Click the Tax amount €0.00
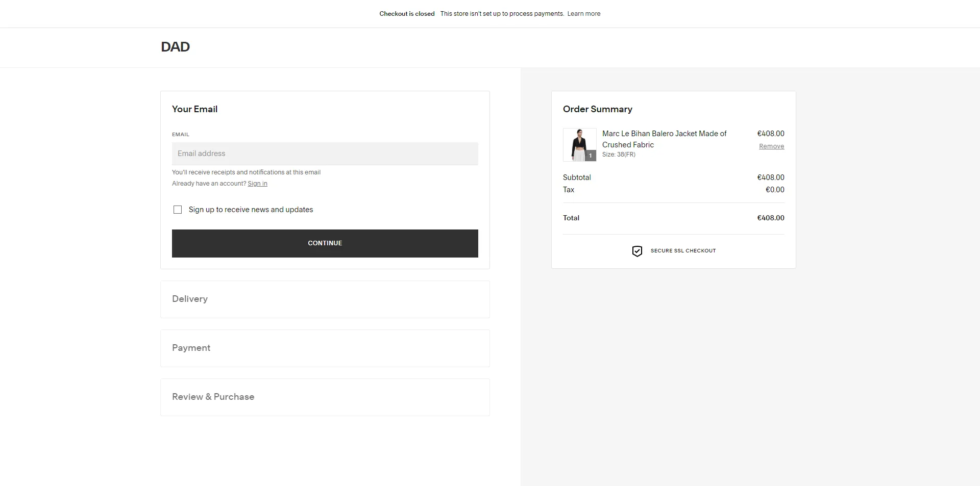The height and width of the screenshot is (486, 980). [x=775, y=190]
